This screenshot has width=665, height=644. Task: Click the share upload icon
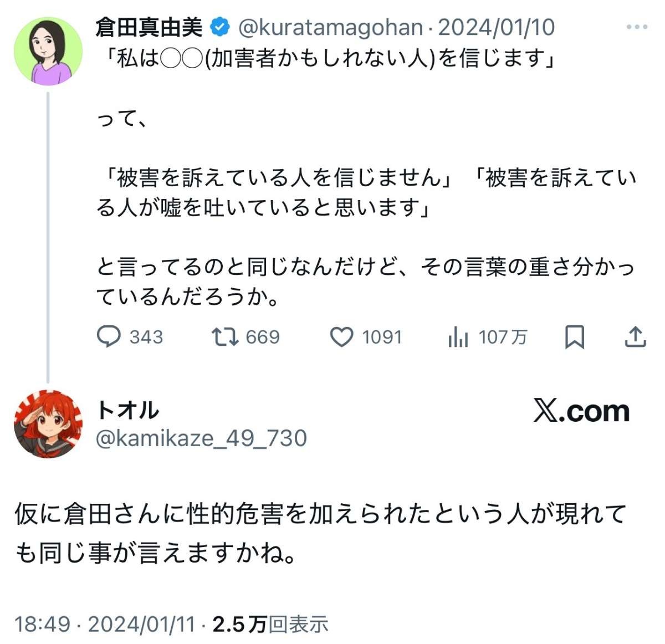635,336
